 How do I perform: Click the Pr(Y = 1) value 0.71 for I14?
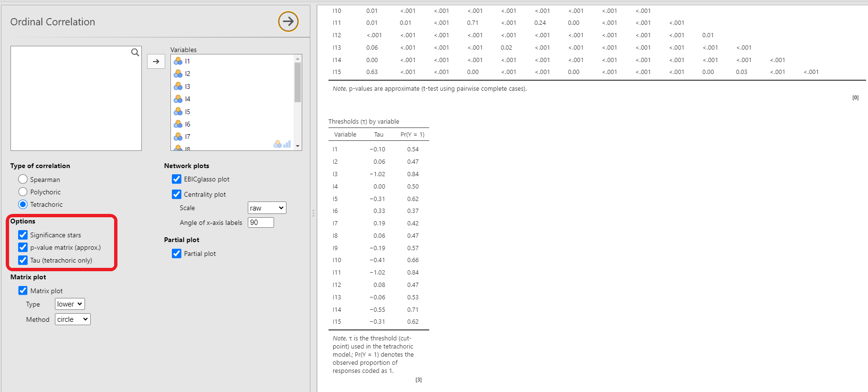tap(413, 310)
